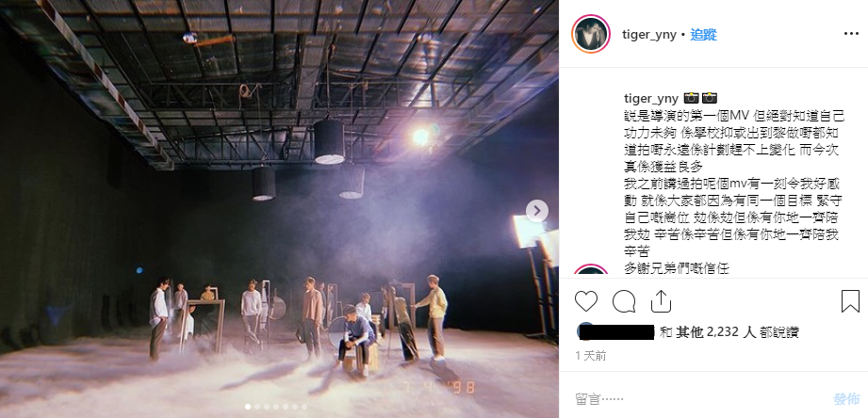Open the three-dot more options menu
Image resolution: width=868 pixels, height=418 pixels.
[851, 34]
